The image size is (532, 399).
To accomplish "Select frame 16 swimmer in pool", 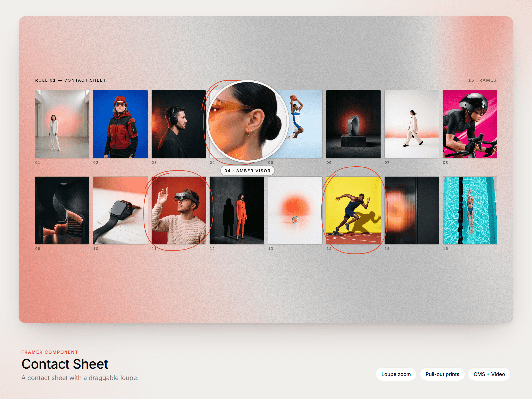I will click(x=470, y=210).
